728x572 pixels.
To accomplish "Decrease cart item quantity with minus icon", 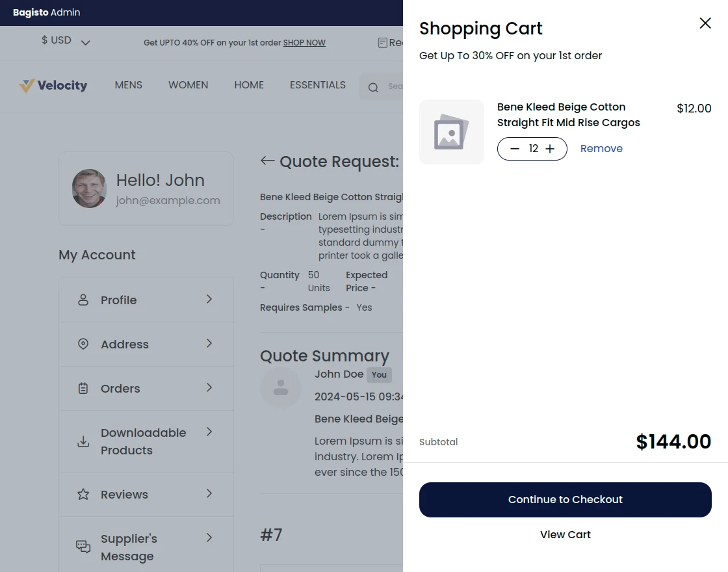I will click(515, 149).
